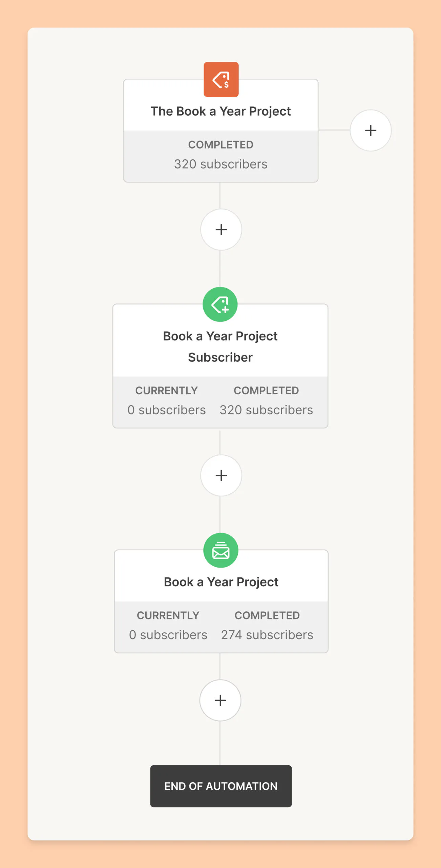Click the orange purchase tag icon

pos(221,80)
